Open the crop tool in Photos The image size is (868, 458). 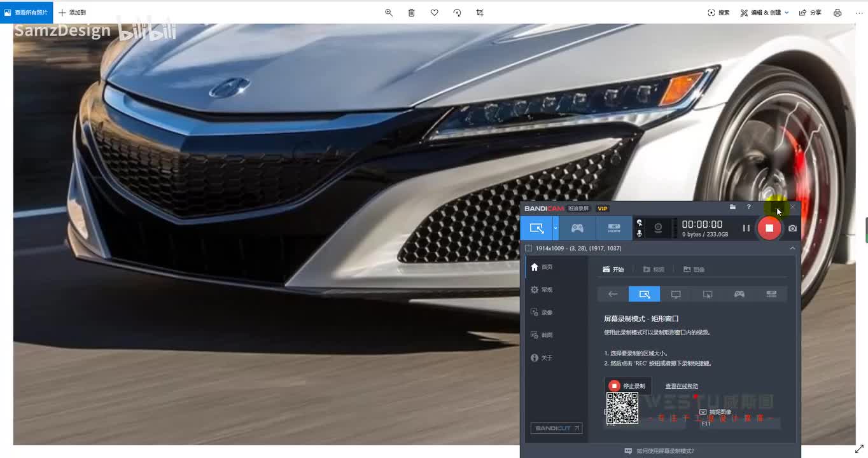(x=480, y=13)
